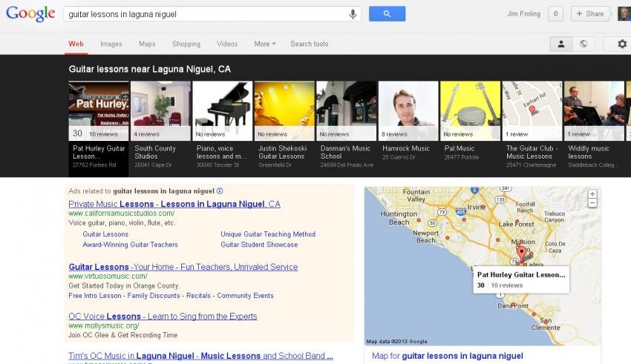The width and height of the screenshot is (631, 364).
Task: Click 10 reviews in map popup
Action: coord(506,285)
